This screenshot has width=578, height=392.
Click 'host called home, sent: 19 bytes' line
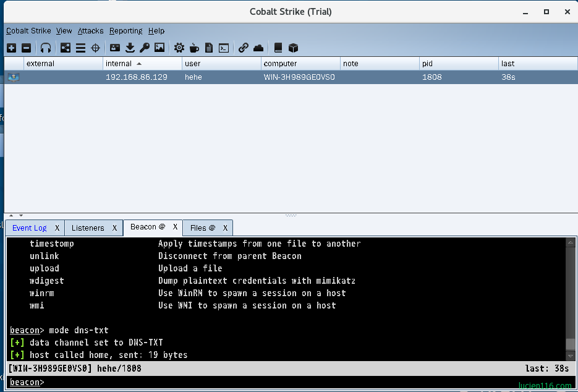[108, 355]
